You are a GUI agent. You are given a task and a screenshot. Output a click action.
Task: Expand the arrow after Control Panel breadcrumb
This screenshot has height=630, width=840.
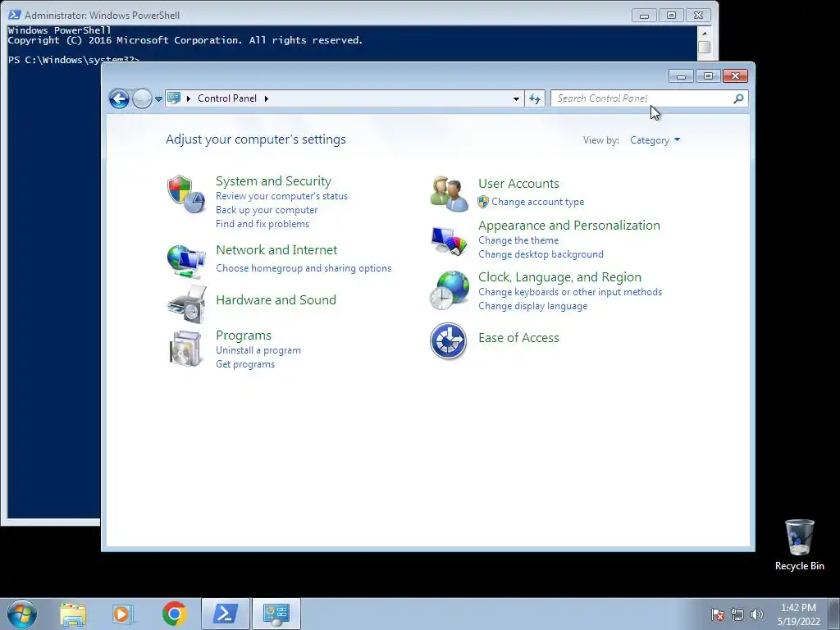tap(267, 98)
